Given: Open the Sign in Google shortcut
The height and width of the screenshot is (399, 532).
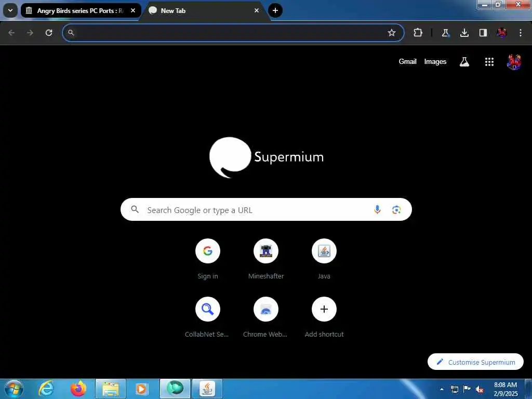Looking at the screenshot, I should 208,260.
